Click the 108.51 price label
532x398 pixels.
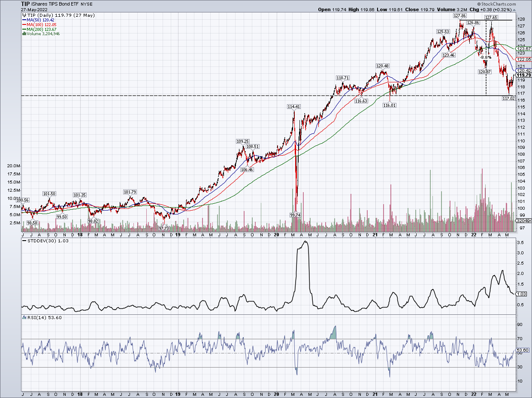click(253, 146)
